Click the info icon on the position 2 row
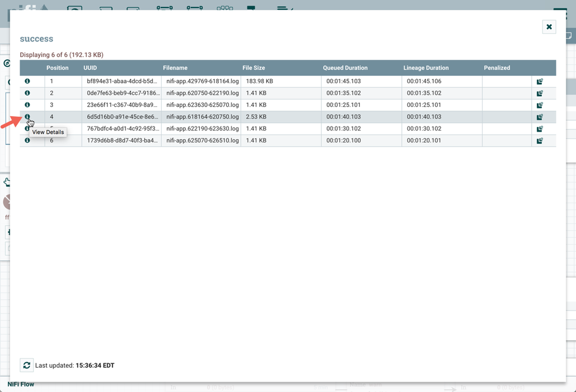This screenshot has height=392, width=576. (x=27, y=93)
